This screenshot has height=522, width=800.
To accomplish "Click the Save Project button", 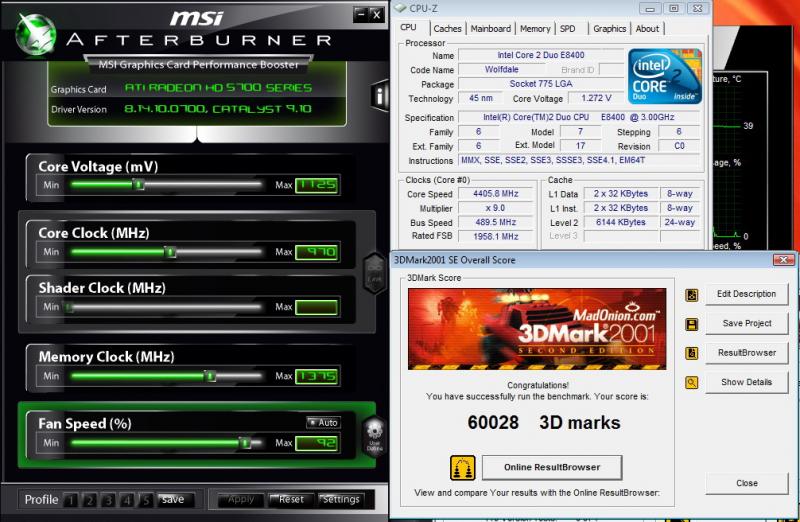I will (x=746, y=324).
